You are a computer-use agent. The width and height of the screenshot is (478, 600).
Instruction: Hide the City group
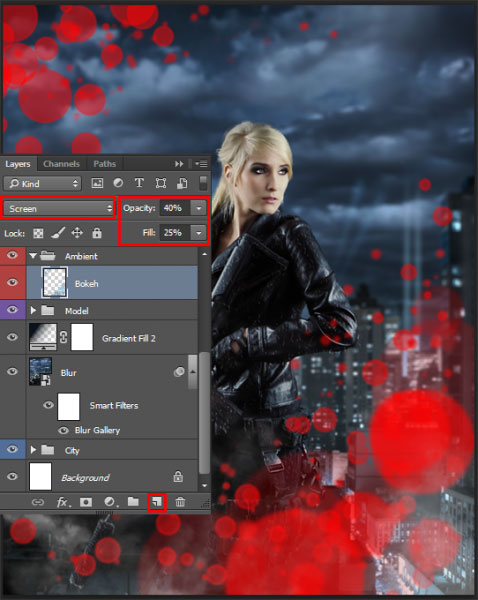[12, 449]
